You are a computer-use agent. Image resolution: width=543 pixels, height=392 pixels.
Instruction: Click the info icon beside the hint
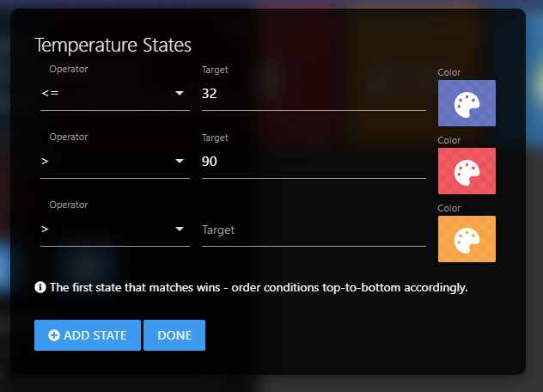[x=40, y=287]
